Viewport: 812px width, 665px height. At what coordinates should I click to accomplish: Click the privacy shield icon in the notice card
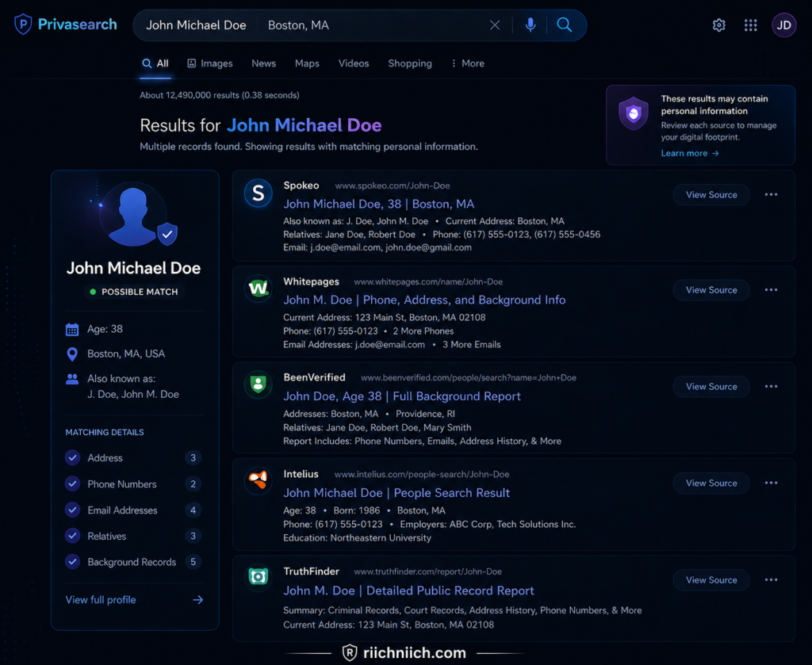(x=634, y=113)
